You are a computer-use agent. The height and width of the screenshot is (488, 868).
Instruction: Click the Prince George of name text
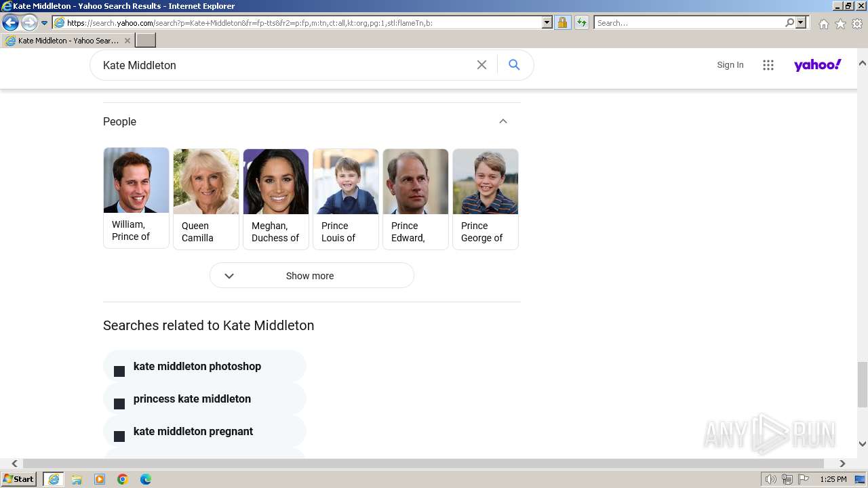(482, 232)
